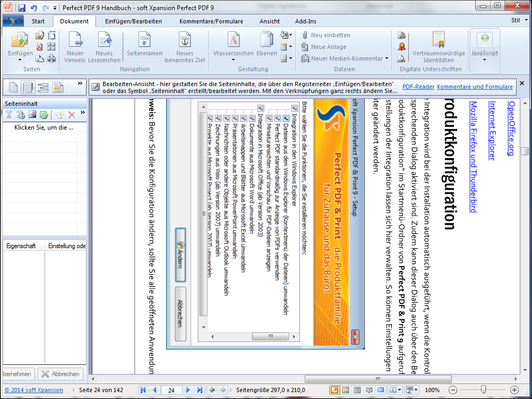Click Neues Lesezeichen ribbon icon
Image resolution: width=532 pixels, height=399 pixels.
click(x=104, y=40)
